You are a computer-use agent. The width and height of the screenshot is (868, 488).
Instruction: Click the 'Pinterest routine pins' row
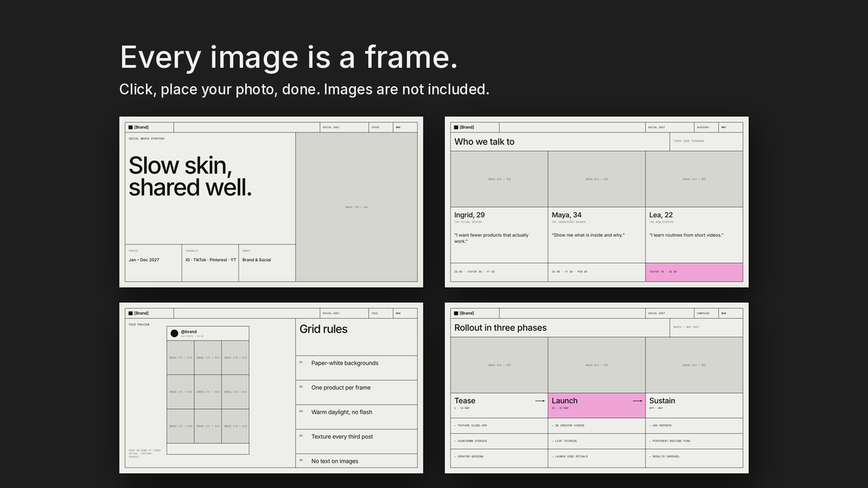694,441
